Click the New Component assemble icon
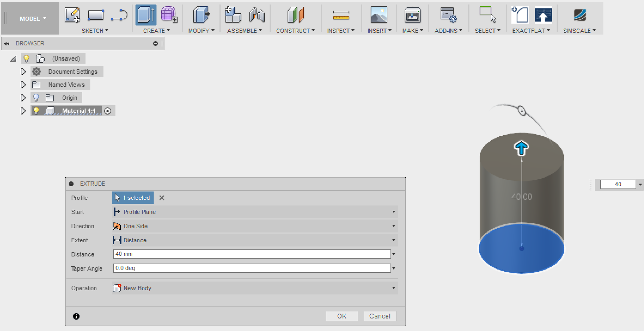 tap(233, 15)
